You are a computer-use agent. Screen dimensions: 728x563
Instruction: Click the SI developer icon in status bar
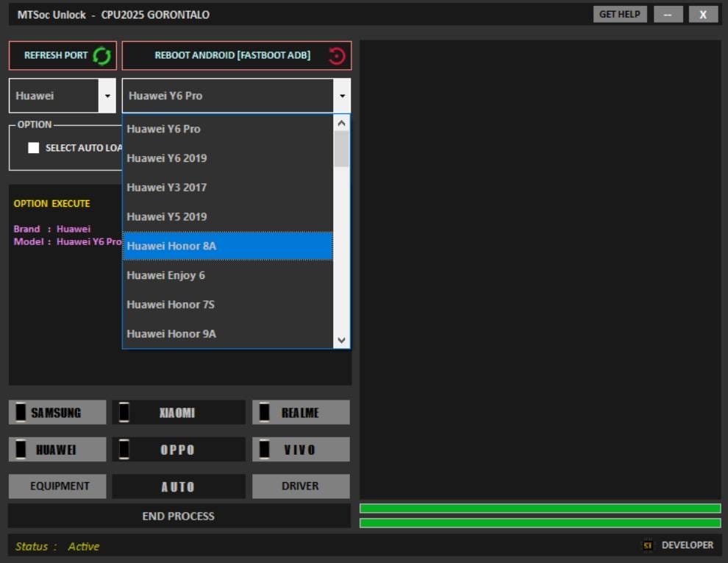pos(648,545)
